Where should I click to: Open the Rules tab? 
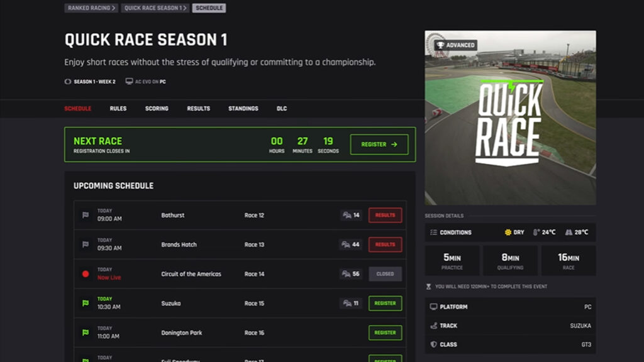pos(118,109)
